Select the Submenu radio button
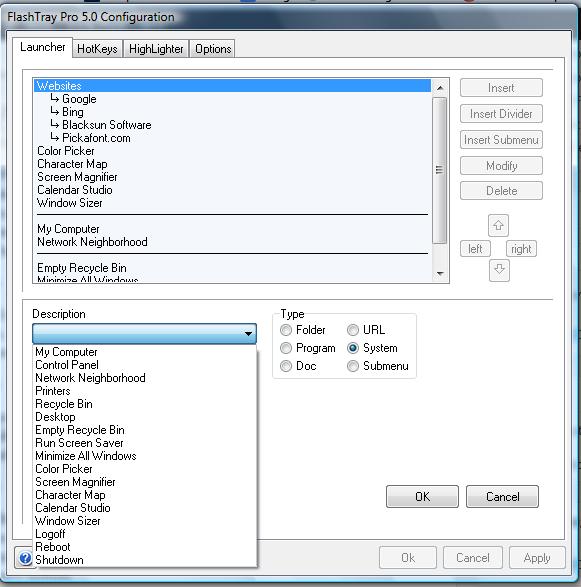581x587 pixels. [353, 366]
